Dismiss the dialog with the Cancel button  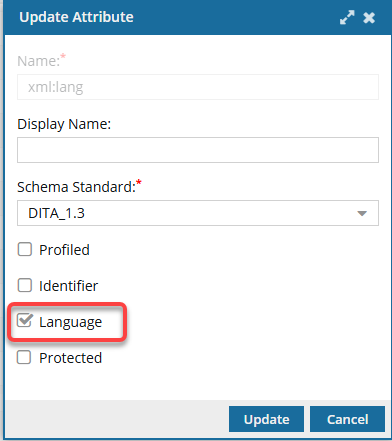coord(347,419)
